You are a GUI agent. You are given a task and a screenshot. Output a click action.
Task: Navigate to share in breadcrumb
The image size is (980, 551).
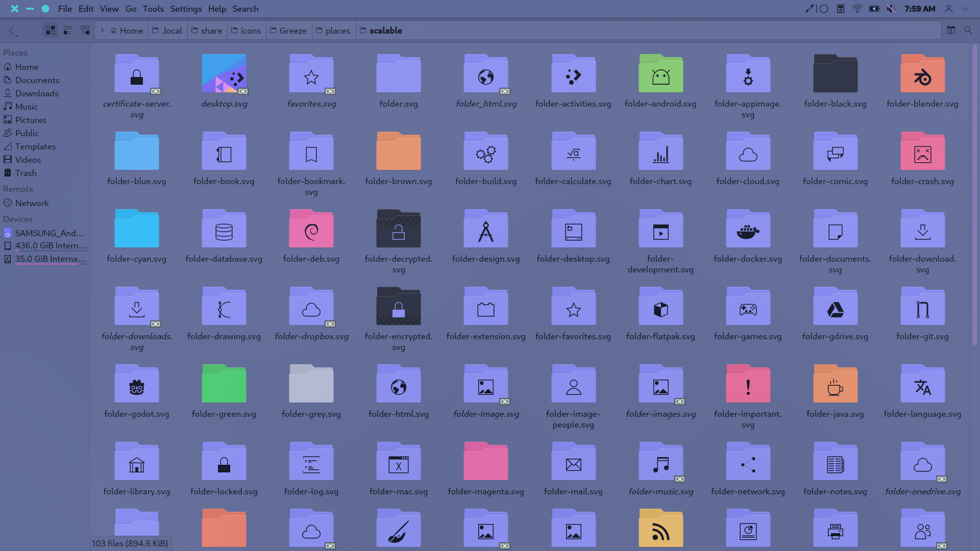(207, 31)
